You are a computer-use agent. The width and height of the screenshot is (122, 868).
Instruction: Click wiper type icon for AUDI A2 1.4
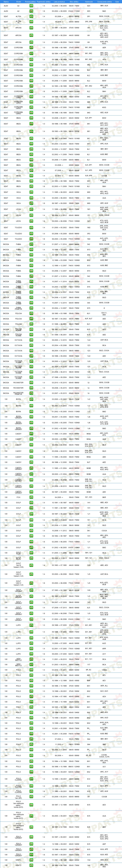tap(31, 6)
